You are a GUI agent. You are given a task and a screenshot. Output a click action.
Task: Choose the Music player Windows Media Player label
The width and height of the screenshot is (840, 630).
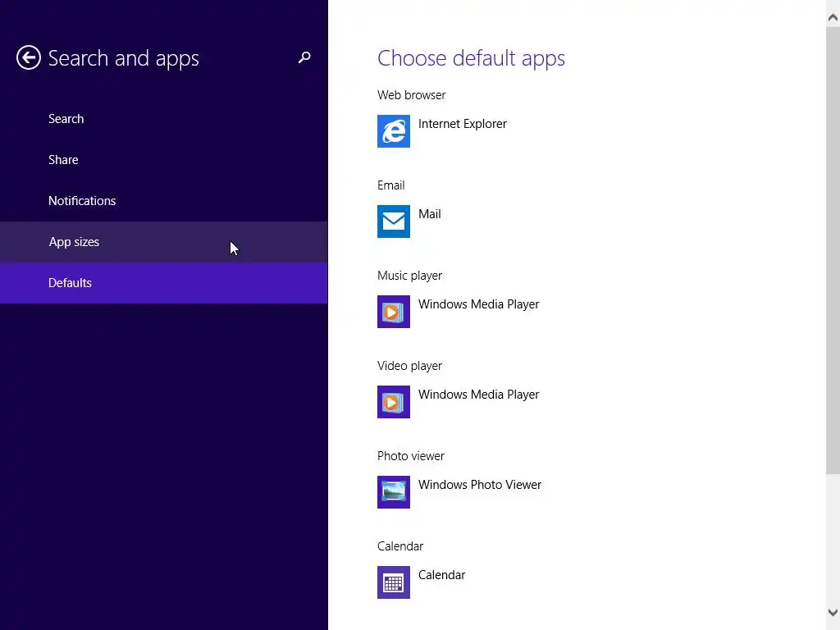click(478, 304)
